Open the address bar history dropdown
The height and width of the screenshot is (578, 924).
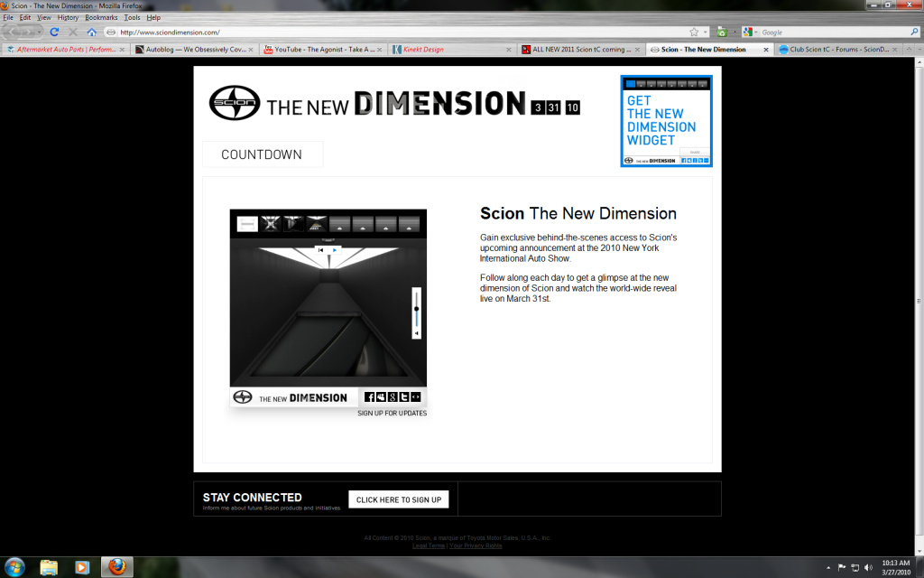[706, 32]
